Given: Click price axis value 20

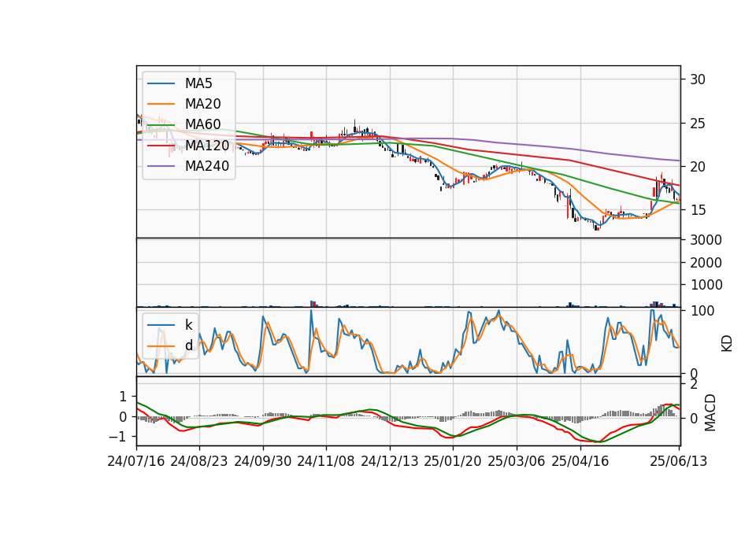Looking at the screenshot, I should pos(697,167).
